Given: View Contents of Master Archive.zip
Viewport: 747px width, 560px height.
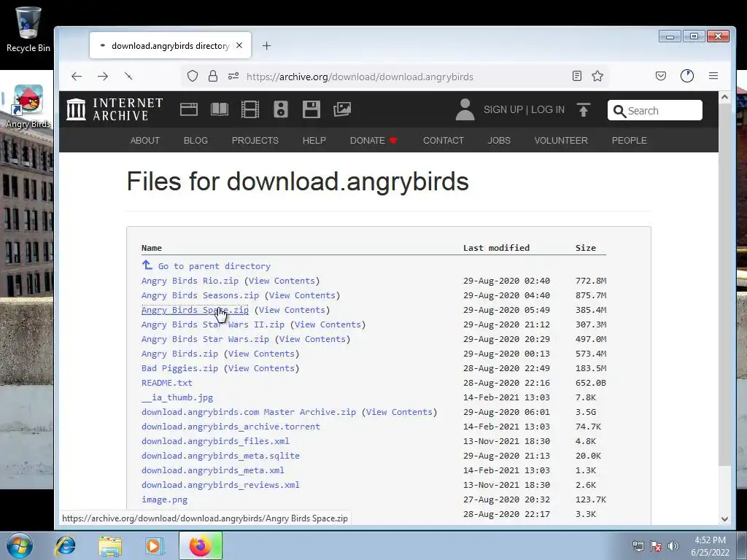Looking at the screenshot, I should tap(399, 412).
